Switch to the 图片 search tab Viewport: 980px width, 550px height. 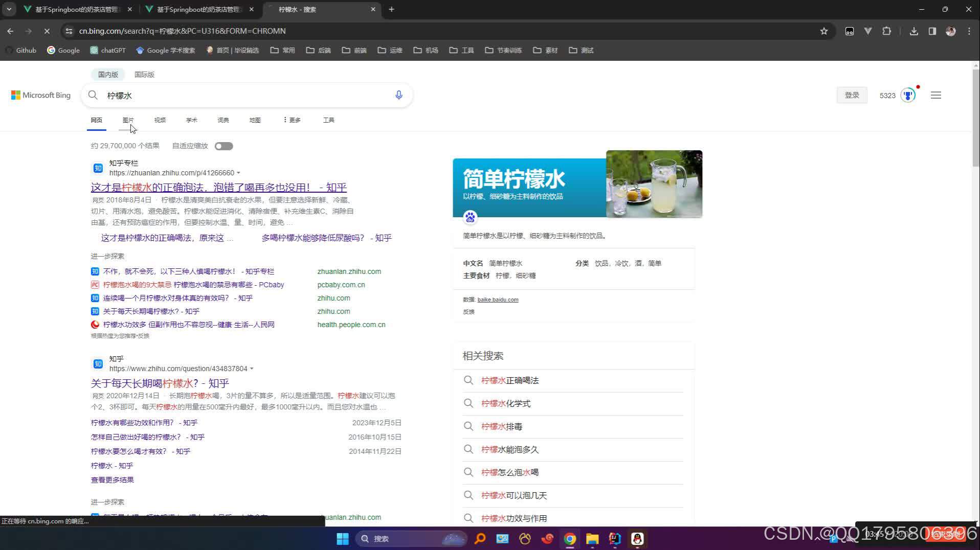click(128, 120)
